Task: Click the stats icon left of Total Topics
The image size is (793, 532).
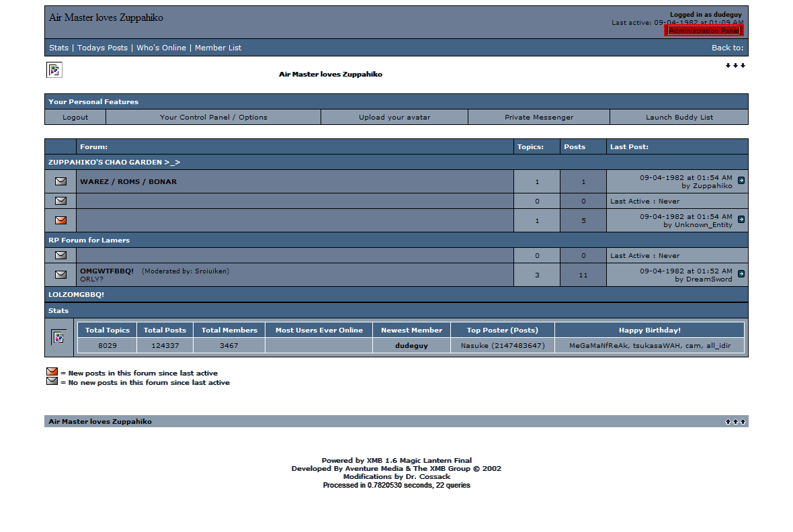Action: (x=58, y=337)
